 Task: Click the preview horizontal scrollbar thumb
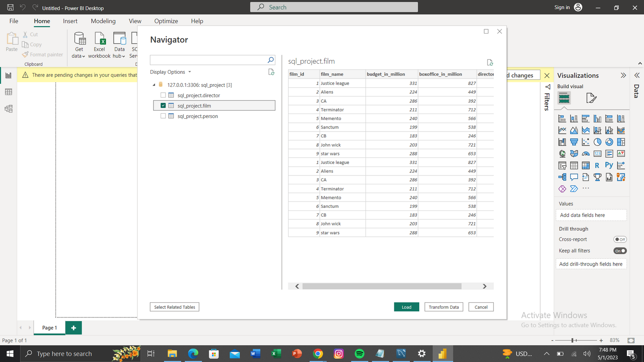pyautogui.click(x=382, y=286)
